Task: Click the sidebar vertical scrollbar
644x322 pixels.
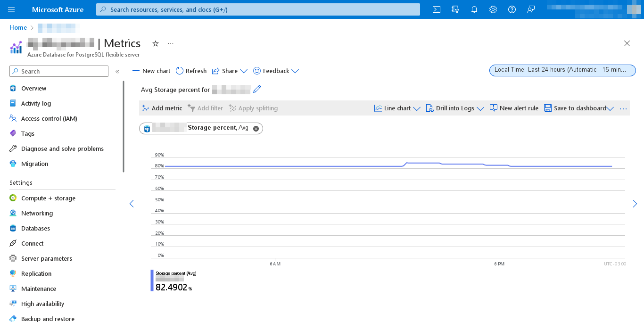Action: tap(124, 126)
